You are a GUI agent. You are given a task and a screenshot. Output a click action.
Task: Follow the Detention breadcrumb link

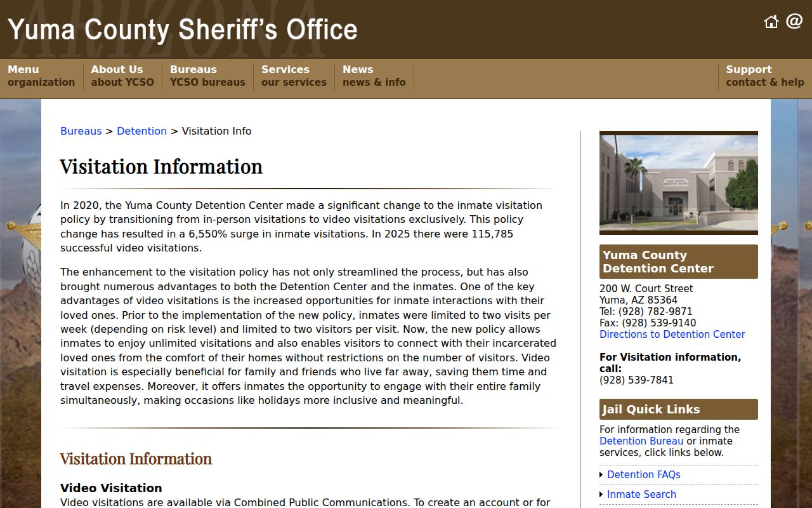pyautogui.click(x=141, y=131)
